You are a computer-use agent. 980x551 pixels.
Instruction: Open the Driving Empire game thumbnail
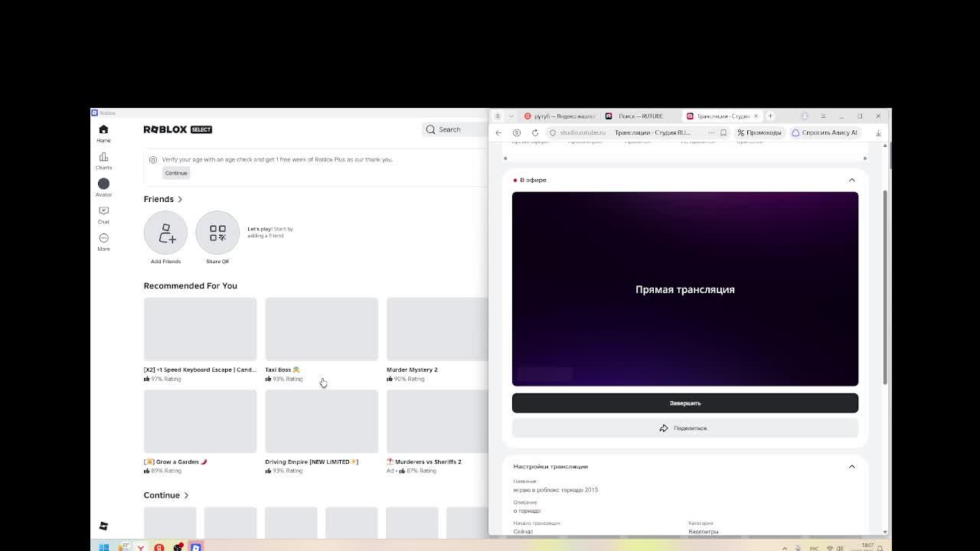pos(322,421)
